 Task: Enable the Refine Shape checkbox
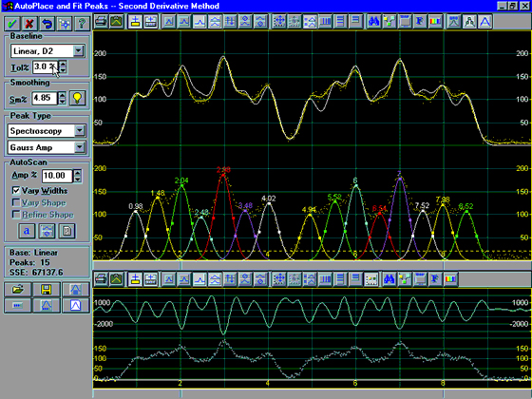pos(16,215)
